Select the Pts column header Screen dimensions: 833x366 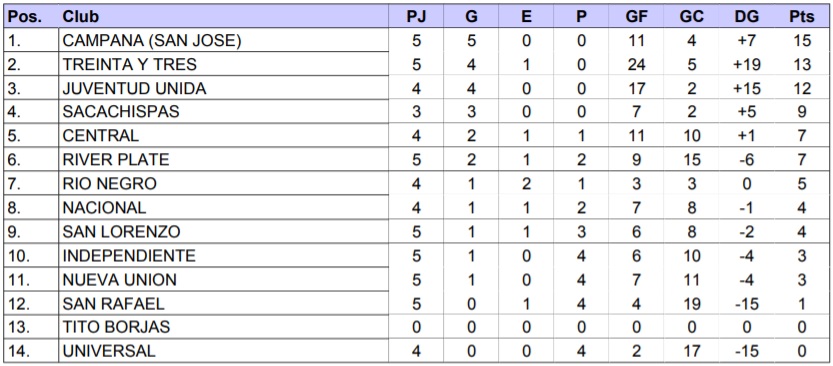tap(801, 16)
